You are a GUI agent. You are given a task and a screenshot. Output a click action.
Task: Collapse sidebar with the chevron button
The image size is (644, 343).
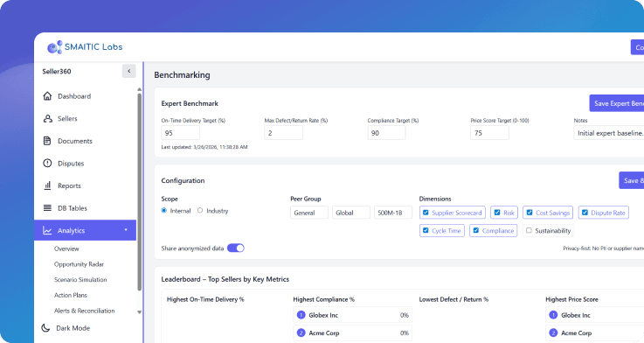pos(129,71)
